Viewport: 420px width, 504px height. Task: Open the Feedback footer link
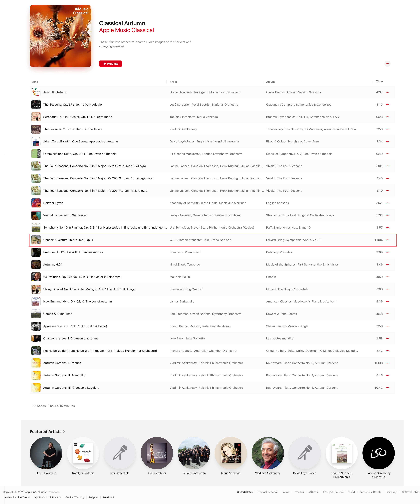pos(108,498)
